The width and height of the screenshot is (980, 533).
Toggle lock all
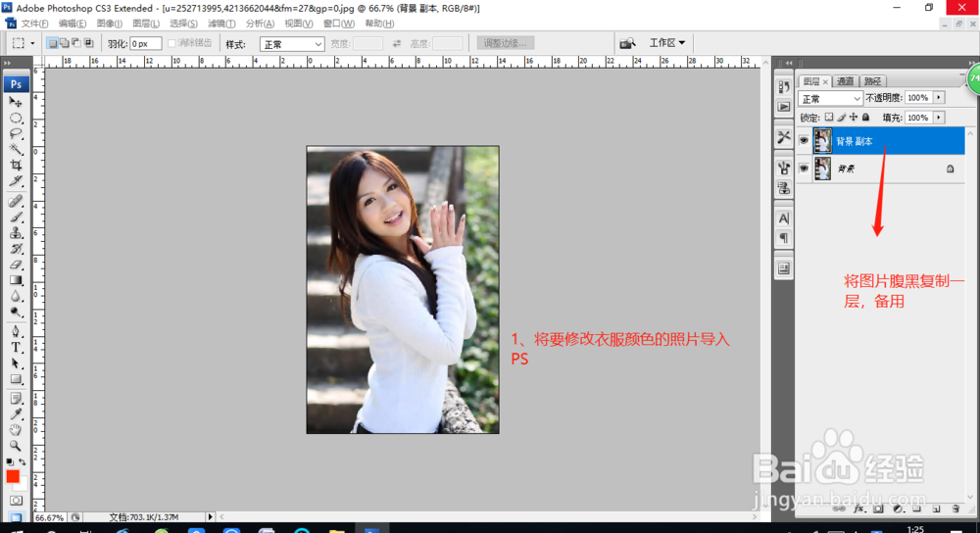865,117
